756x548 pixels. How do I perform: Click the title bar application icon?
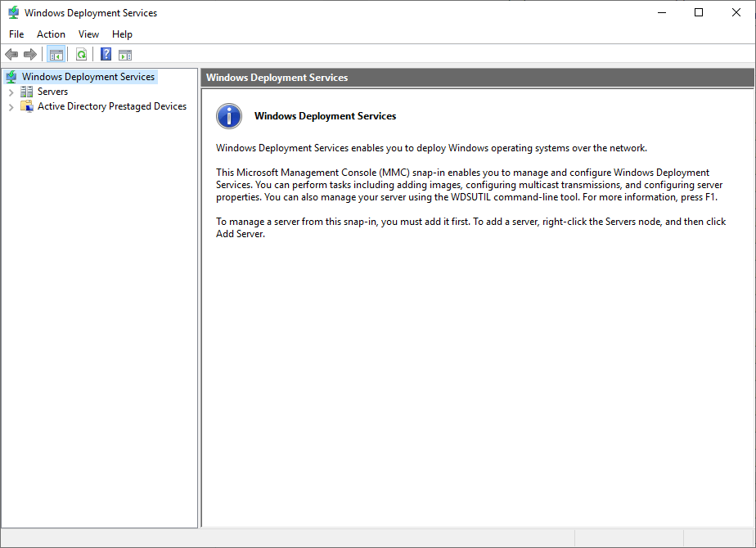coord(13,13)
